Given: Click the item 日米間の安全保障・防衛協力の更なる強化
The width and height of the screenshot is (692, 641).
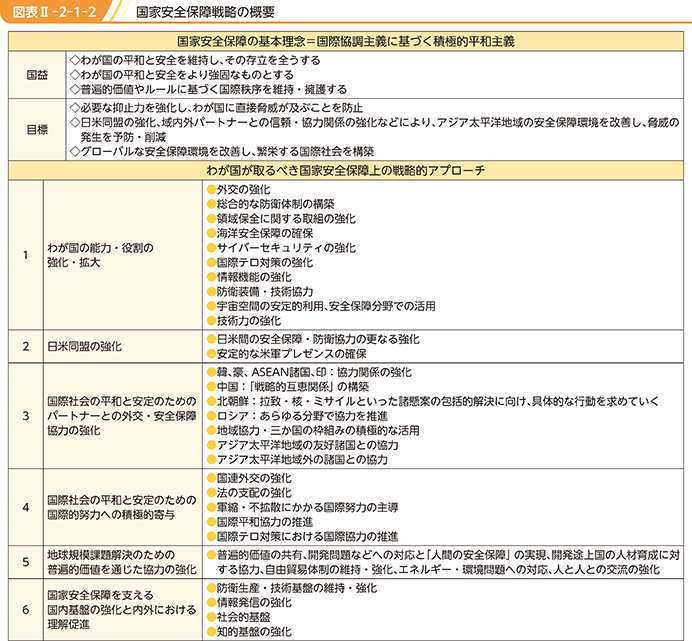Looking at the screenshot, I should (313, 339).
